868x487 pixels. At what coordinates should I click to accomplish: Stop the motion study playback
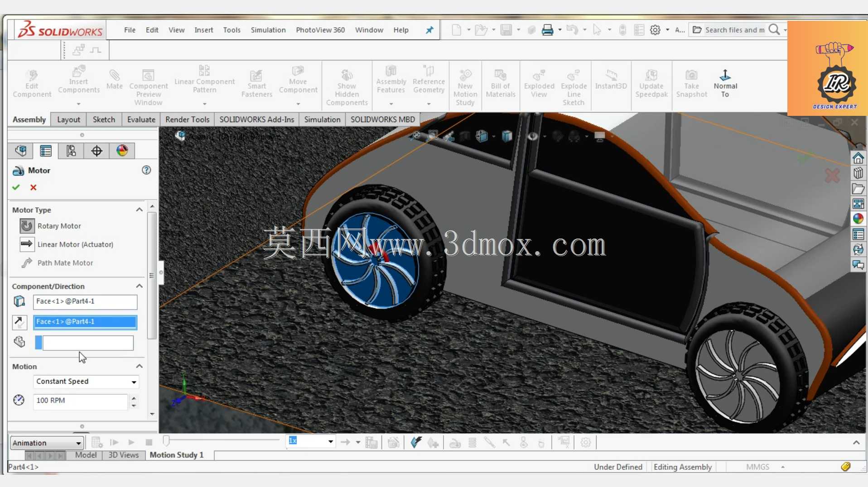149,442
